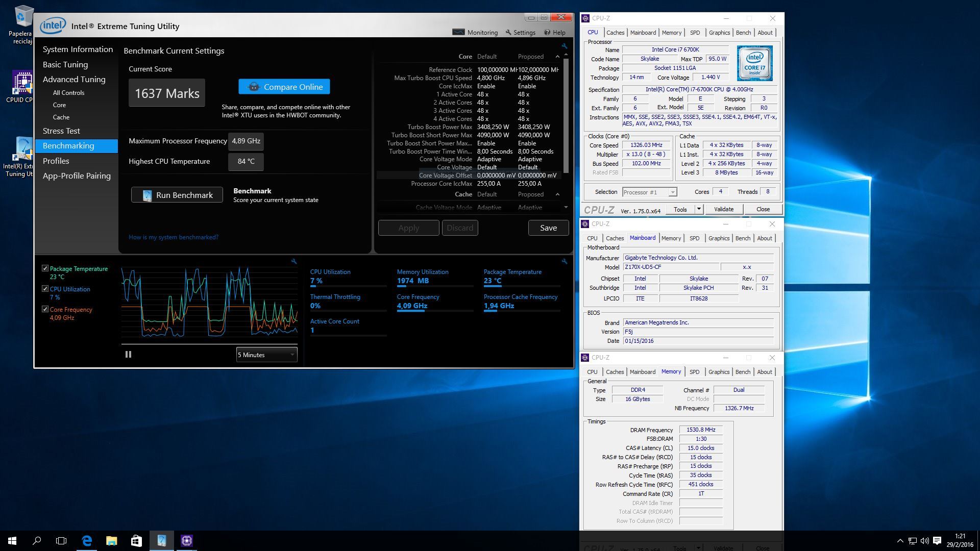Viewport: 980px width, 551px height.
Task: Go to Stress Test section
Action: point(61,131)
